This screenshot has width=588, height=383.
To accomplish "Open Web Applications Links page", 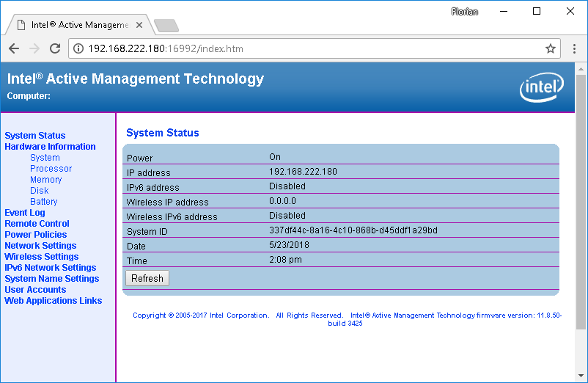I will (x=54, y=301).
